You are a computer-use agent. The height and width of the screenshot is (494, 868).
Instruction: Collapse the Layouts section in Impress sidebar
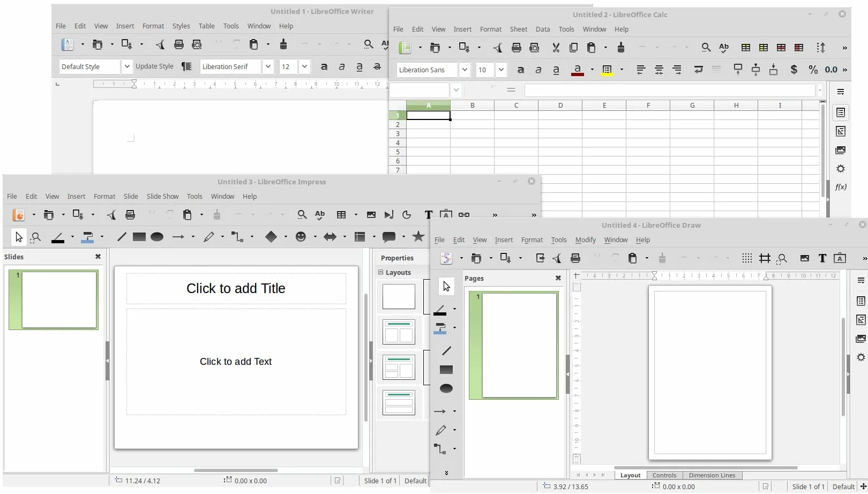pos(381,272)
